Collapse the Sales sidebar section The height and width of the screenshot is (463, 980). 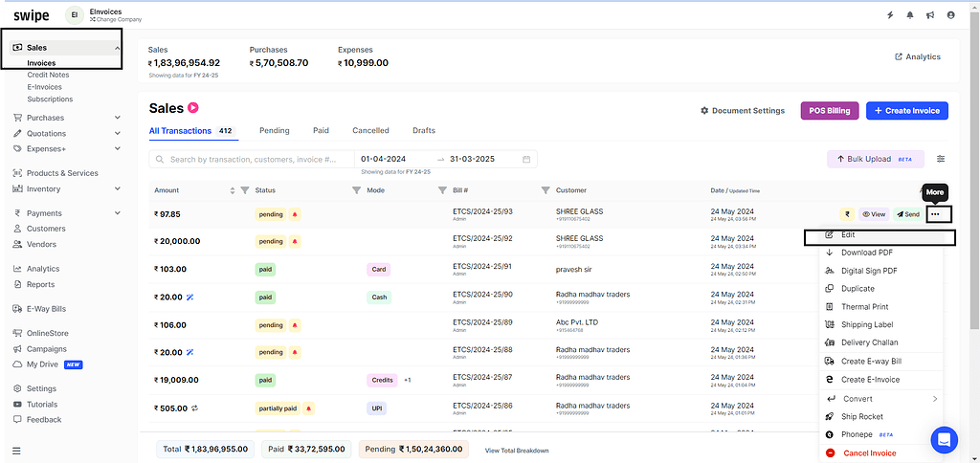tap(117, 48)
